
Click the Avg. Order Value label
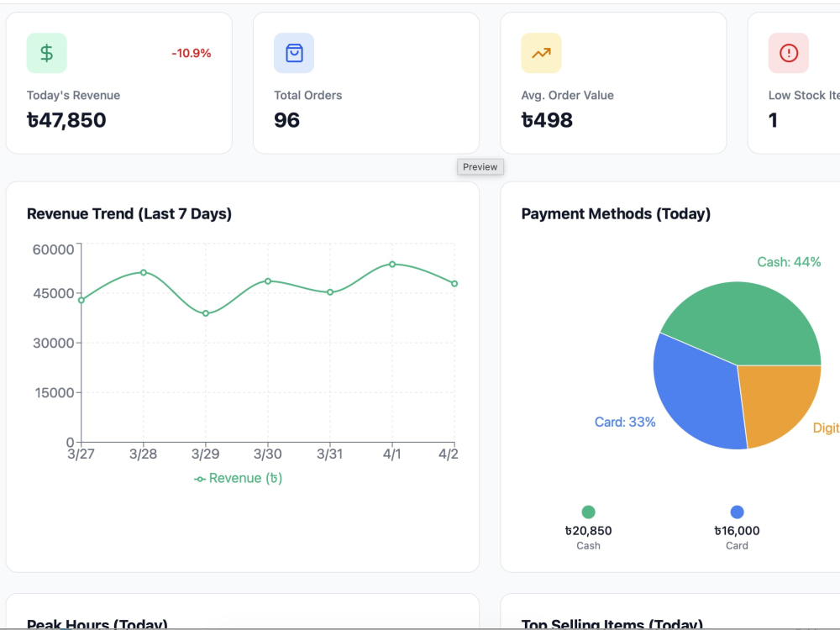pyautogui.click(x=567, y=96)
